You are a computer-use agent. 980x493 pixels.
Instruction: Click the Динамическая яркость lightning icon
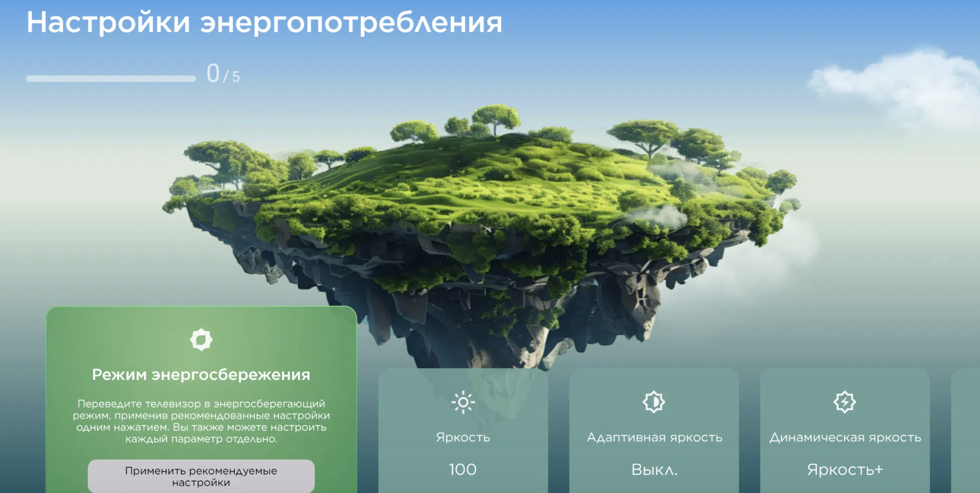pos(845,402)
